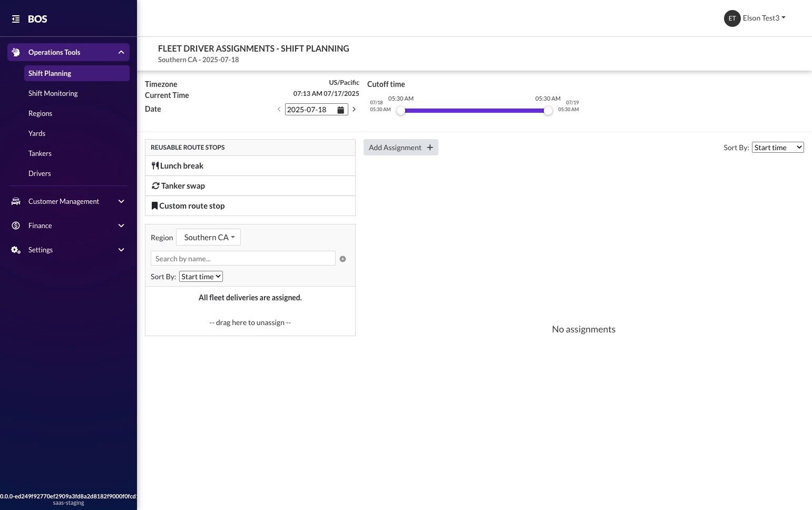Open Tankers page
This screenshot has width=812, height=510.
pyautogui.click(x=40, y=153)
